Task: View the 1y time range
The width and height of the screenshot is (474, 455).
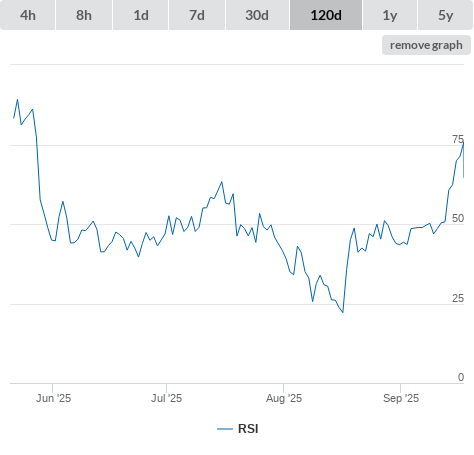Action: 390,15
